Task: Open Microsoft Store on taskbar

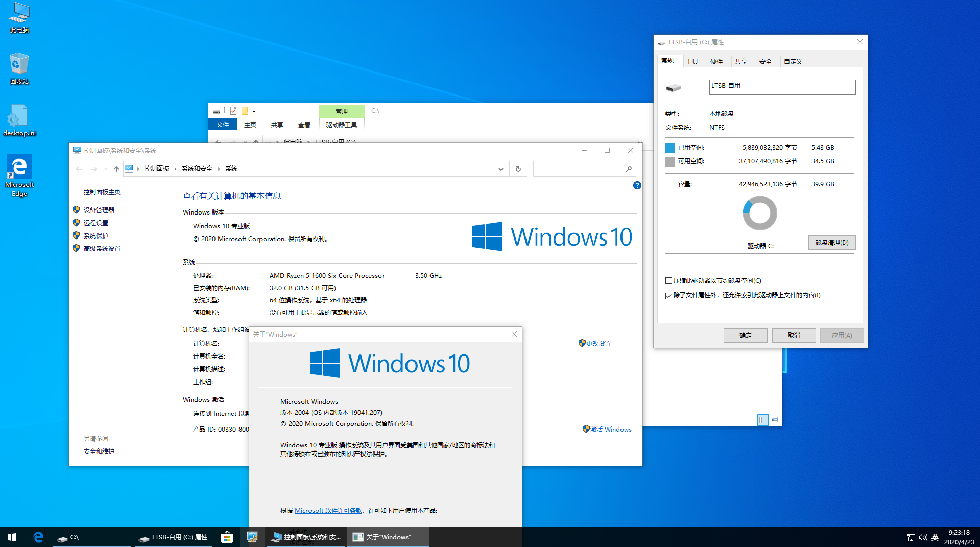Action: tap(227, 537)
